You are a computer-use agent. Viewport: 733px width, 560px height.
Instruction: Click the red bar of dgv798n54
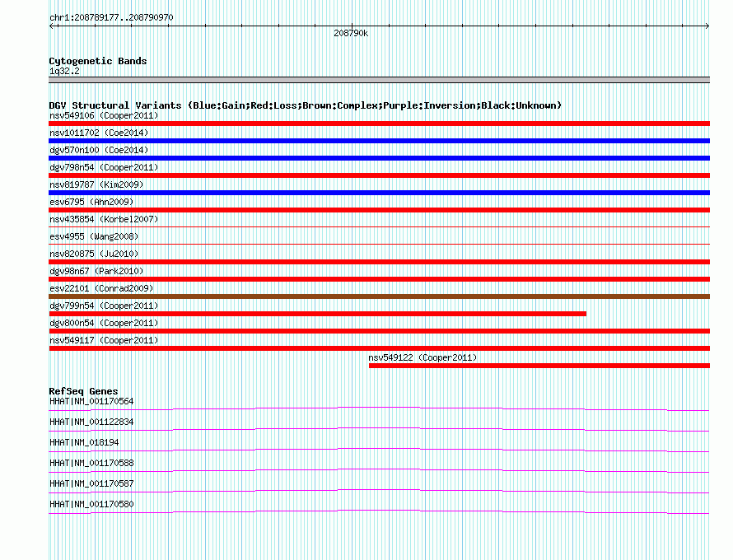point(379,175)
